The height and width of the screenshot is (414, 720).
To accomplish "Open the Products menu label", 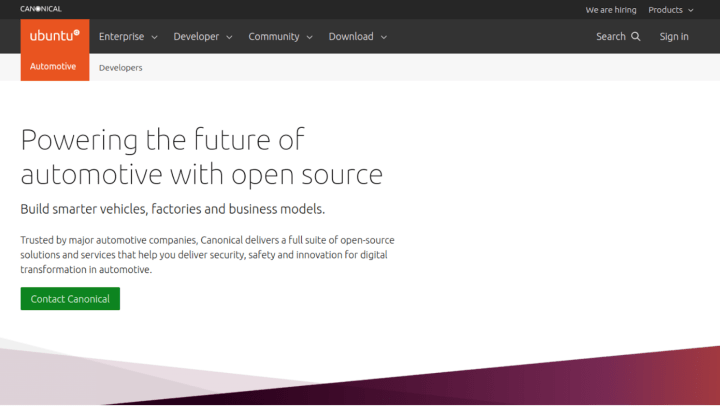I will click(x=665, y=10).
